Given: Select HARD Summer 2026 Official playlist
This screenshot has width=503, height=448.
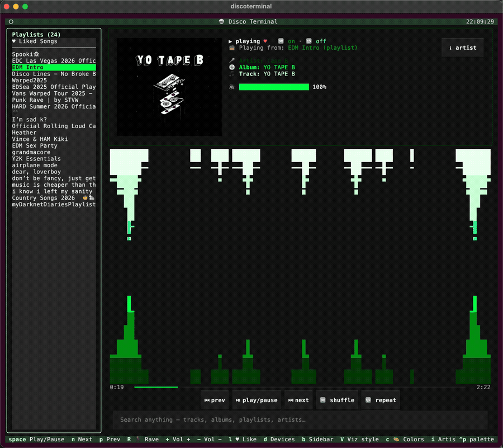Looking at the screenshot, I should coord(54,106).
